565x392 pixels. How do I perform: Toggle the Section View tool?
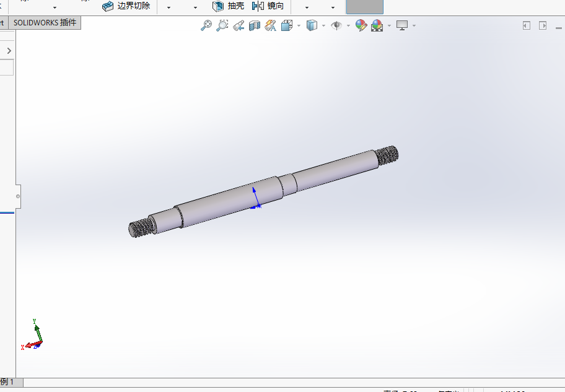tap(255, 25)
